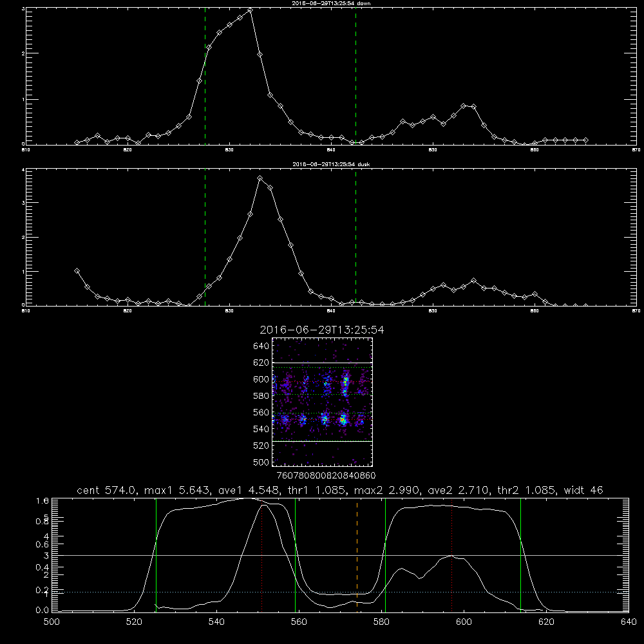Viewport: 644px width, 644px height.
Task: Click the highest diamond point of the dusk curve
Action: 260,178
